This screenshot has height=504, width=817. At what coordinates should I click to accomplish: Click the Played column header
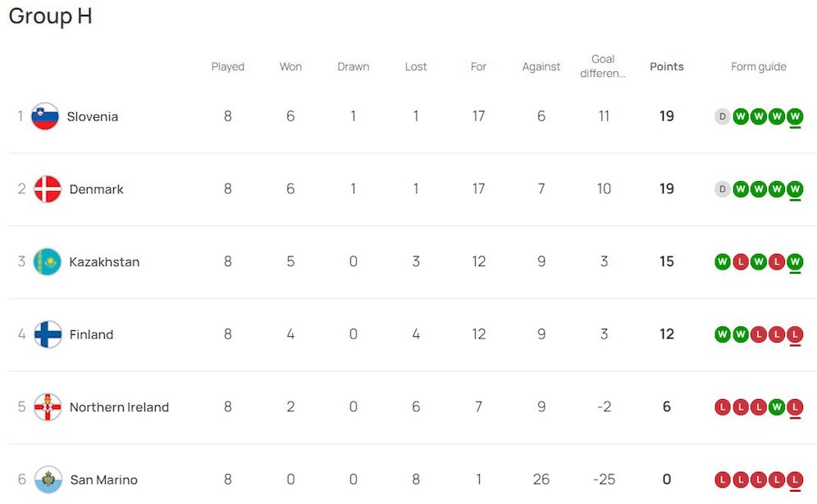[x=227, y=67]
